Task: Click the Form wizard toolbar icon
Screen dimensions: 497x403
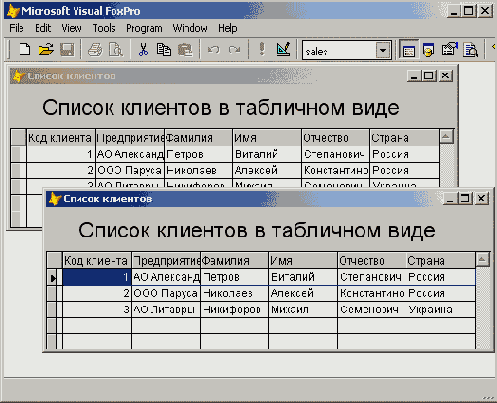Action: click(450, 50)
